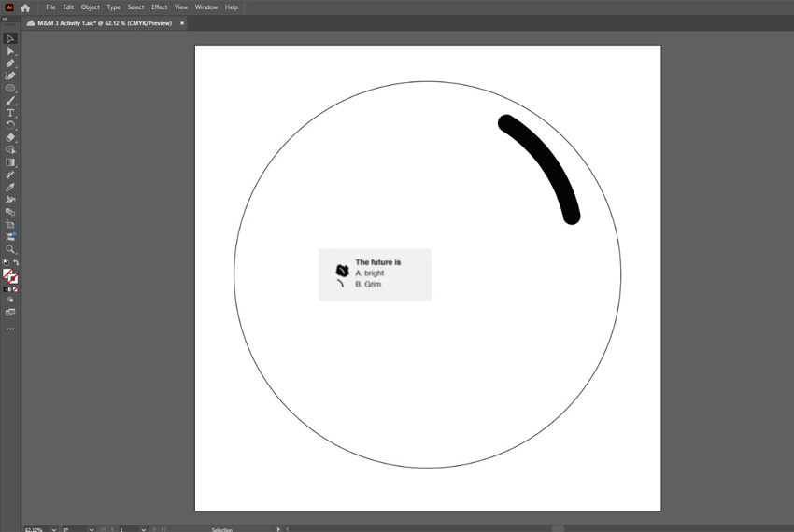Reset to default fill and stroke

click(x=6, y=262)
